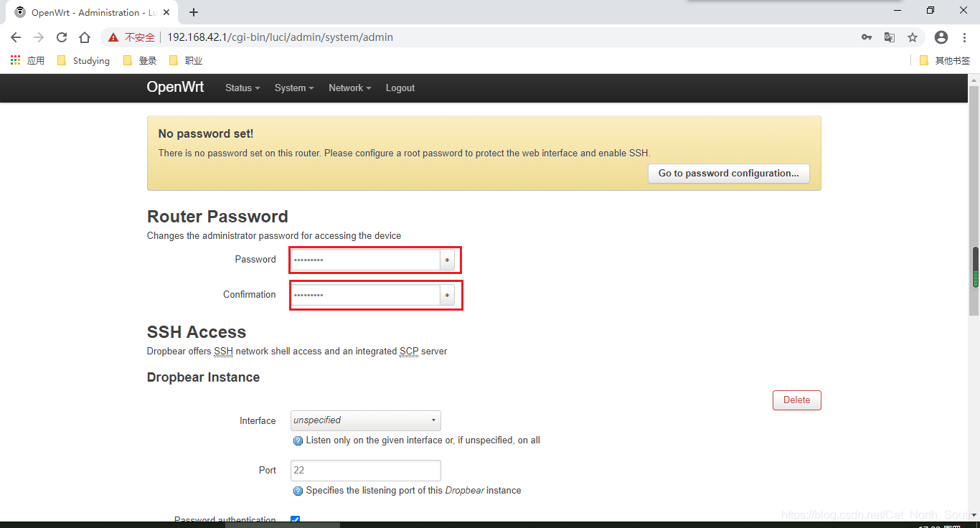The height and width of the screenshot is (528, 980).
Task: Open the browser home page
Action: point(85,37)
